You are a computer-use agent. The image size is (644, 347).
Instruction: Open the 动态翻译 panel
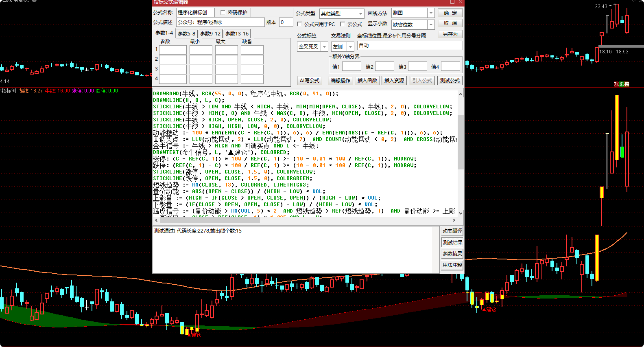[x=452, y=231]
